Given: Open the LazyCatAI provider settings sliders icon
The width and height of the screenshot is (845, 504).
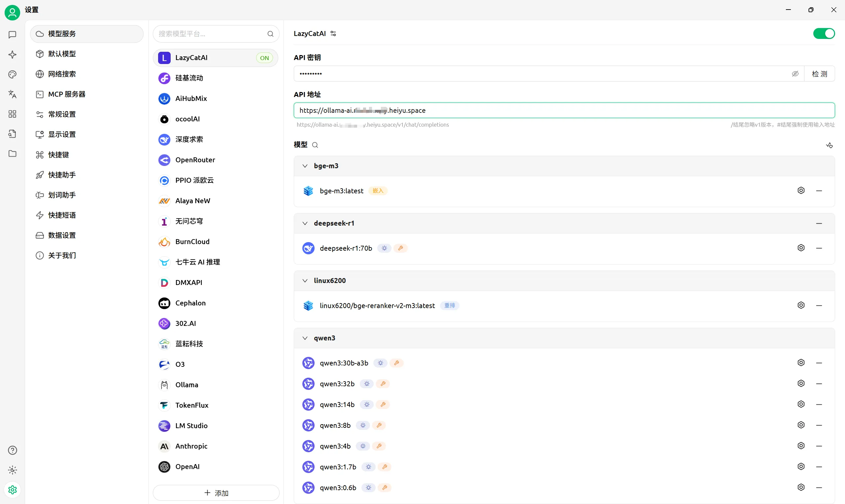Looking at the screenshot, I should (333, 34).
